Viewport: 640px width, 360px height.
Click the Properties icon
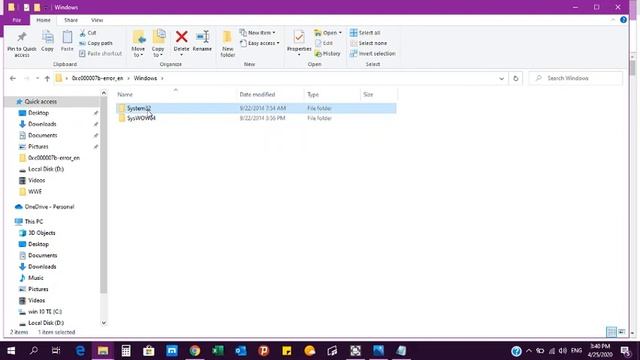(x=299, y=37)
